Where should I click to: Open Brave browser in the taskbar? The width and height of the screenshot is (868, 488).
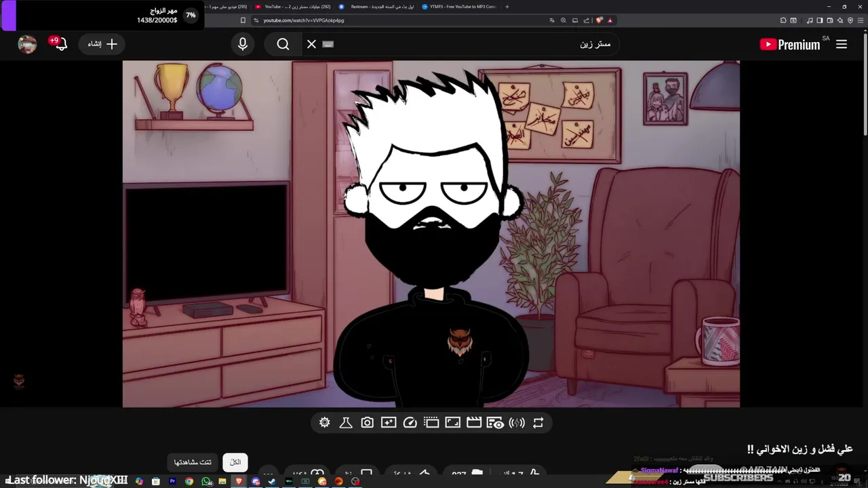pyautogui.click(x=239, y=481)
